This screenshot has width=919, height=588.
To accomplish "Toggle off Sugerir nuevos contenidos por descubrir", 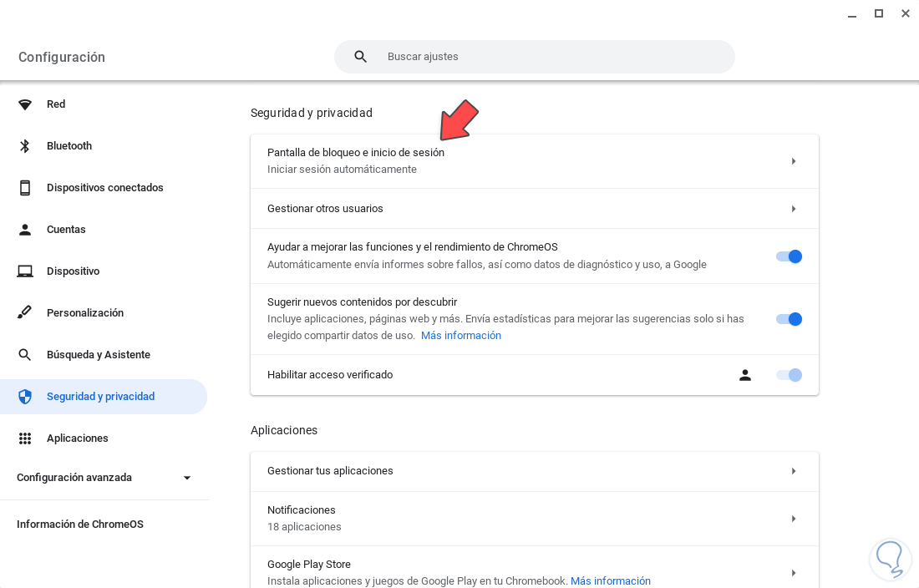I will 789,319.
